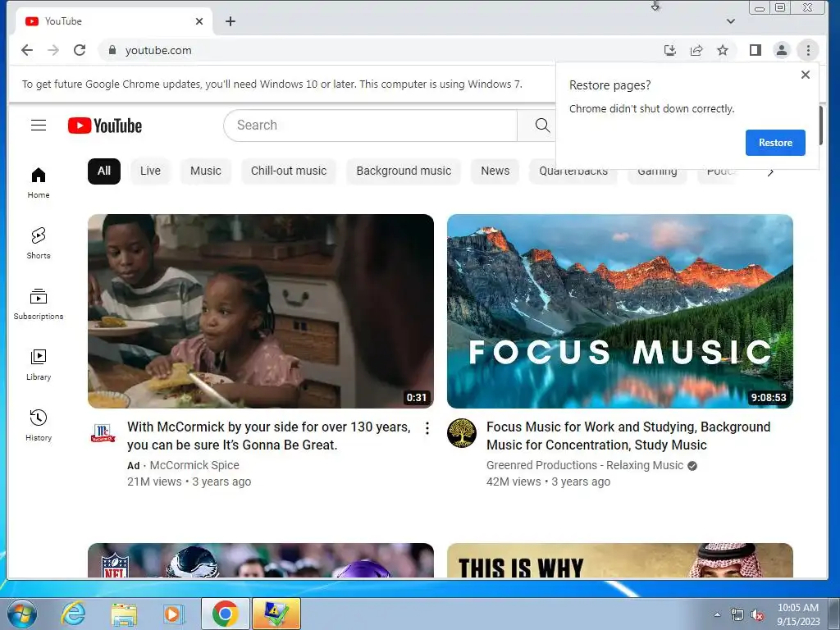Open Windows Media Player from taskbar
The width and height of the screenshot is (840, 630).
[x=174, y=614]
